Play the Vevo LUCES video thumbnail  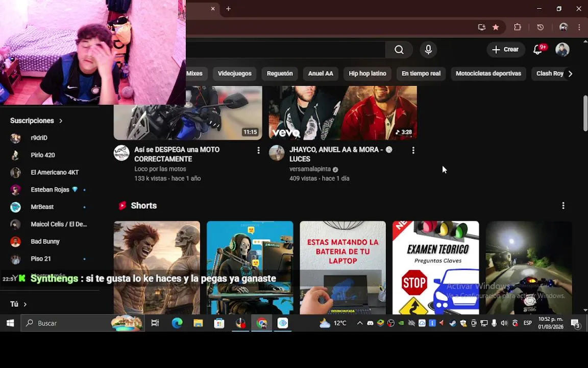tap(343, 112)
